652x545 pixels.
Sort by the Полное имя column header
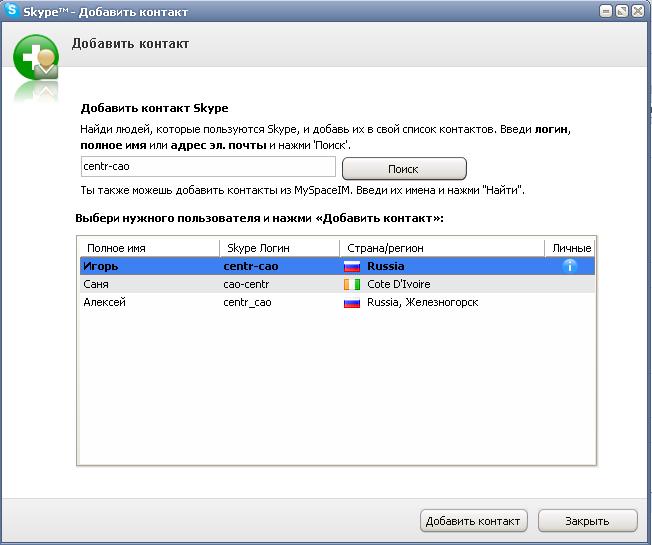click(x=150, y=248)
